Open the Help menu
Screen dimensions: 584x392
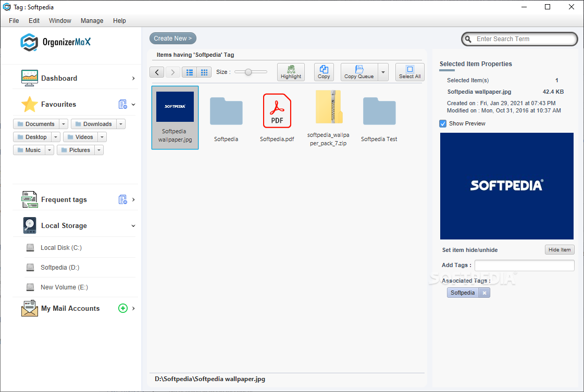coord(119,21)
